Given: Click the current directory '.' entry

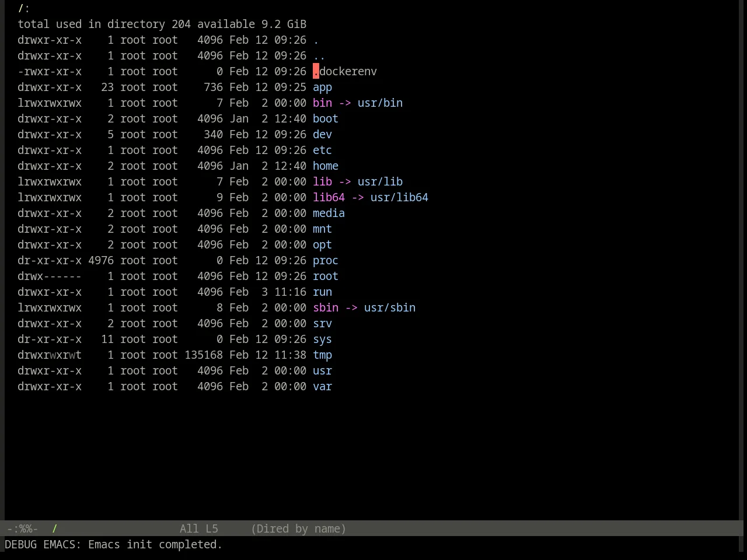Looking at the screenshot, I should (x=316, y=40).
